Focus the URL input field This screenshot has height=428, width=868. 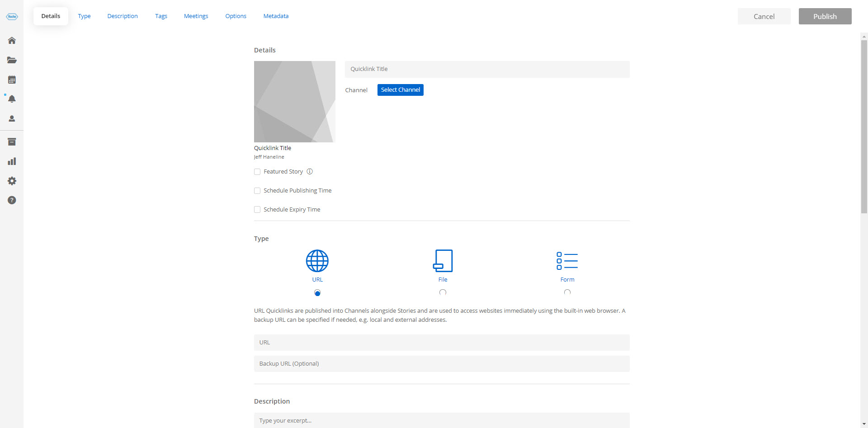pos(442,343)
